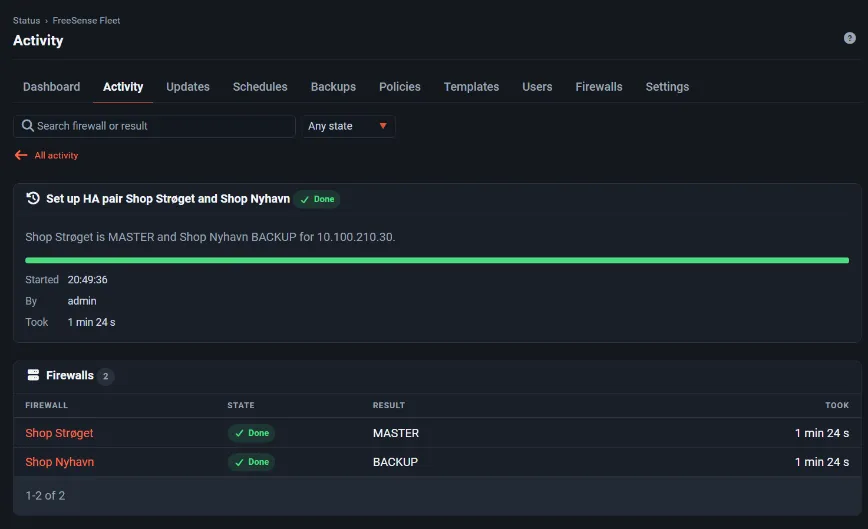Go to the Users tab
868x529 pixels.
point(537,87)
